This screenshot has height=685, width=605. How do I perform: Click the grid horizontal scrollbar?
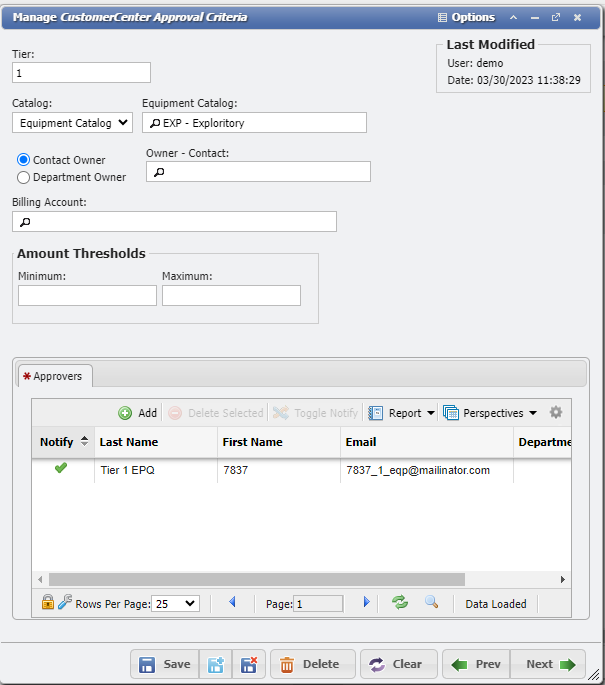pyautogui.click(x=256, y=579)
